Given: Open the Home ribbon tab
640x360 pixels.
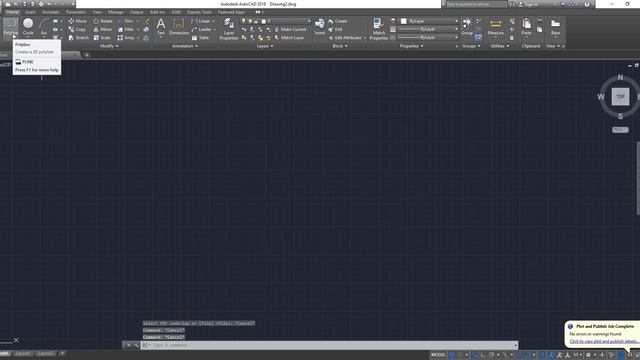Looking at the screenshot, I should click(12, 12).
